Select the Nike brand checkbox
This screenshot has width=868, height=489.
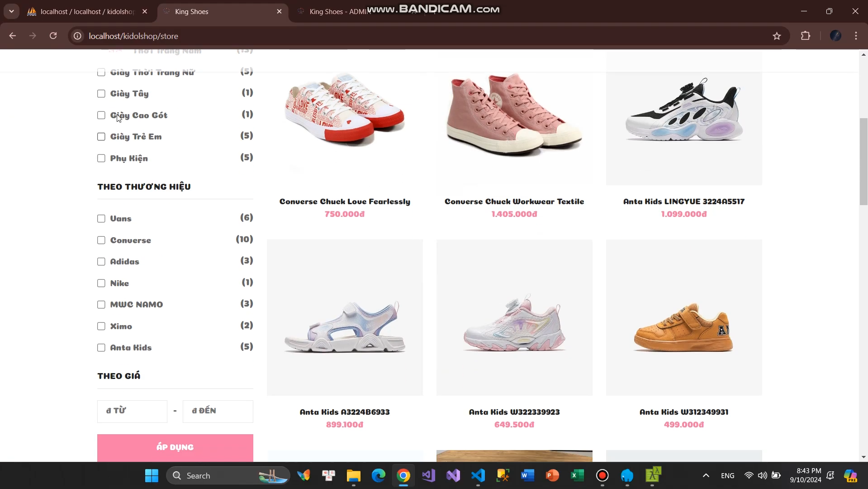point(101,283)
